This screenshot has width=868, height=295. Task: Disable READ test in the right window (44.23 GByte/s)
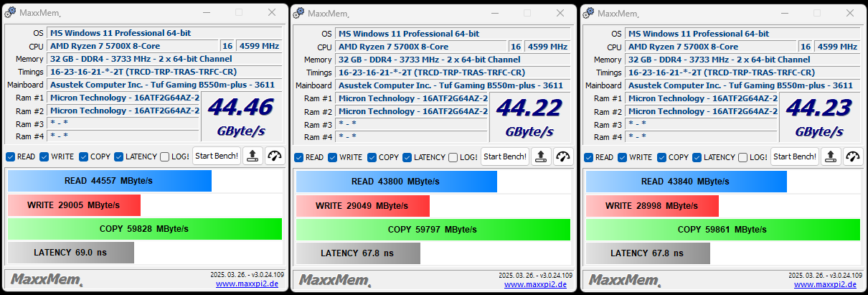pyautogui.click(x=588, y=157)
